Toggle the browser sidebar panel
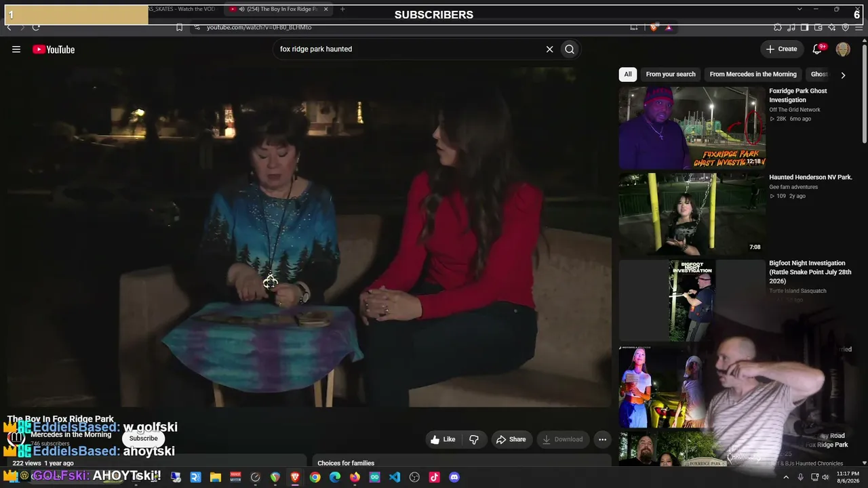This screenshot has width=868, height=488. pos(804,27)
